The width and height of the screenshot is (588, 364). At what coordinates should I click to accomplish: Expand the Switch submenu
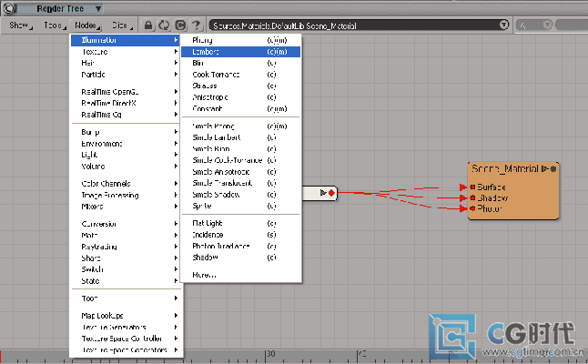pyautogui.click(x=126, y=269)
